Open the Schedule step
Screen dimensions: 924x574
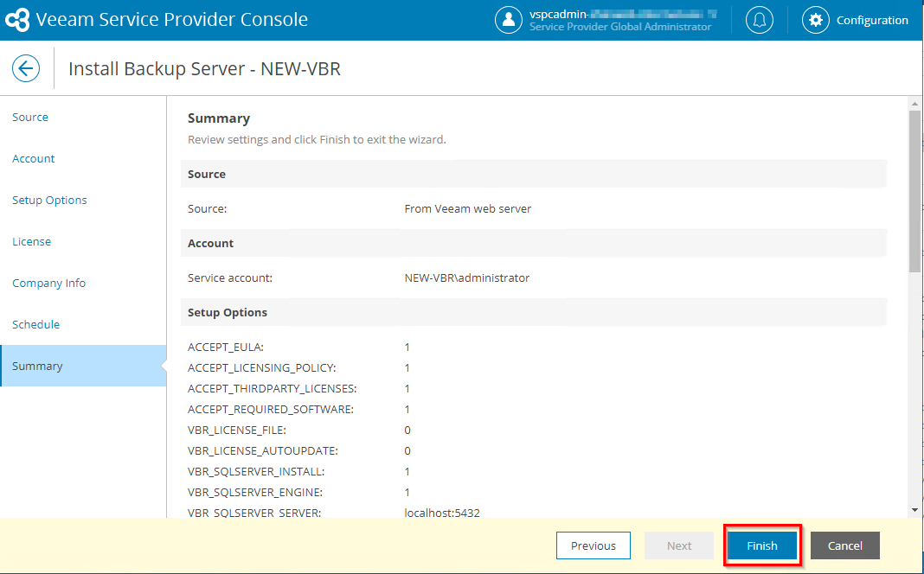(36, 324)
